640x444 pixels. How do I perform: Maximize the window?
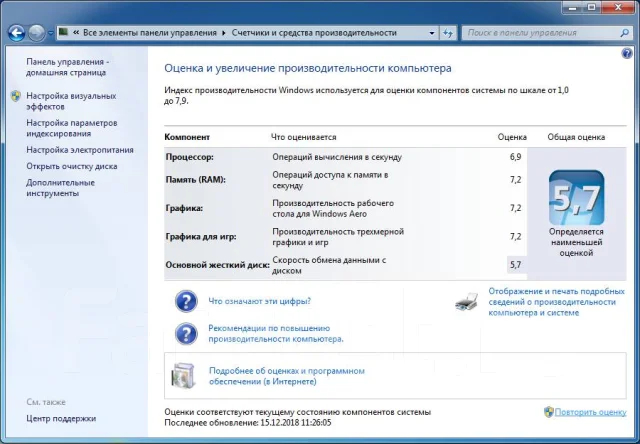pos(591,7)
